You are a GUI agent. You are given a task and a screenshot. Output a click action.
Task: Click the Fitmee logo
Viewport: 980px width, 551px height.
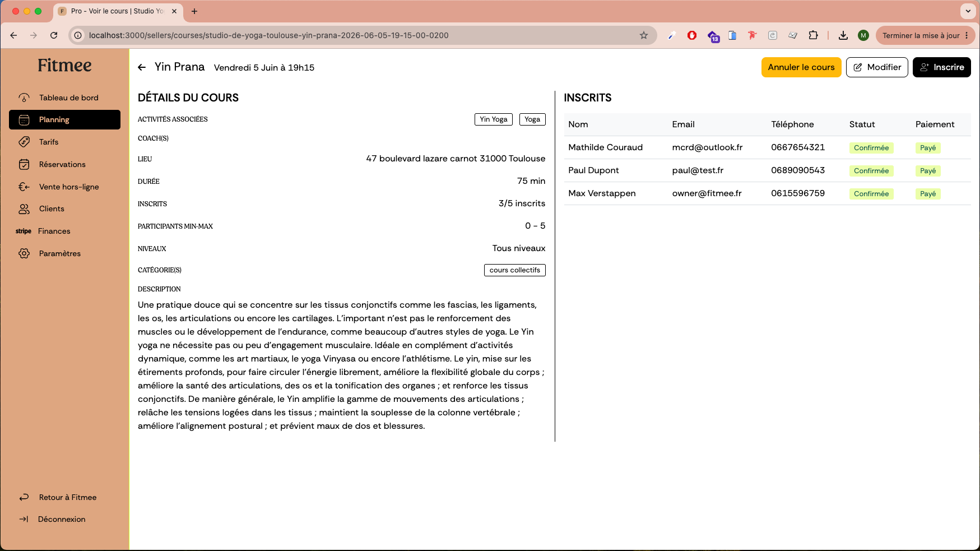coord(64,66)
